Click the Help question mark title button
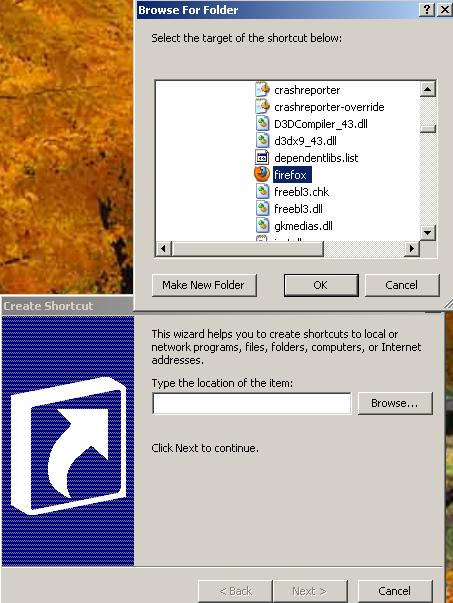This screenshot has height=603, width=453. coord(427,9)
